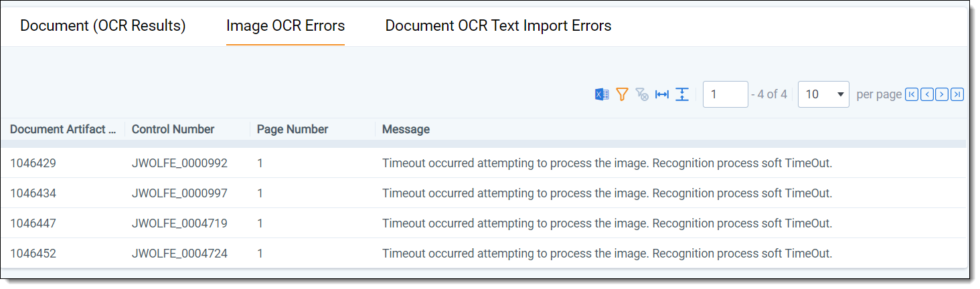Go to next page

[942, 95]
